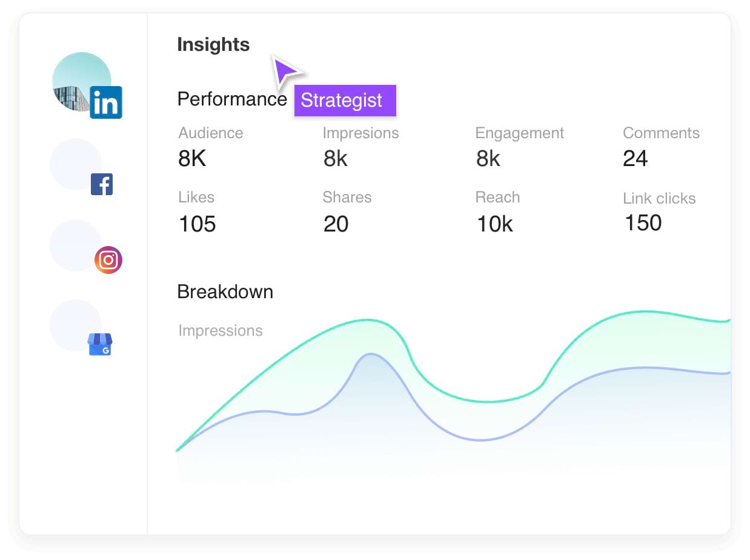The height and width of the screenshot is (560, 750).
Task: Select the Comments count 24
Action: 635,158
